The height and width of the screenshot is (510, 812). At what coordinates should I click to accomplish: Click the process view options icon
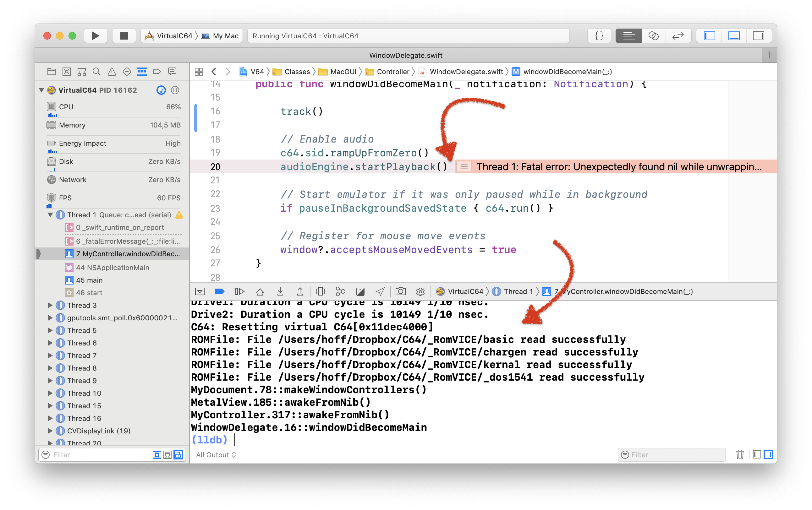click(175, 90)
